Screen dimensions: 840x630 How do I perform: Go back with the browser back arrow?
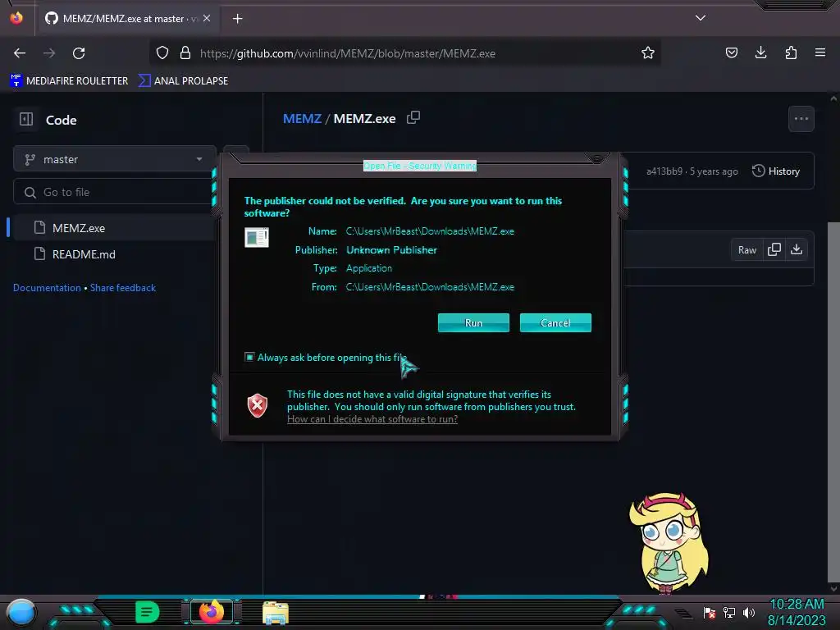pos(20,53)
